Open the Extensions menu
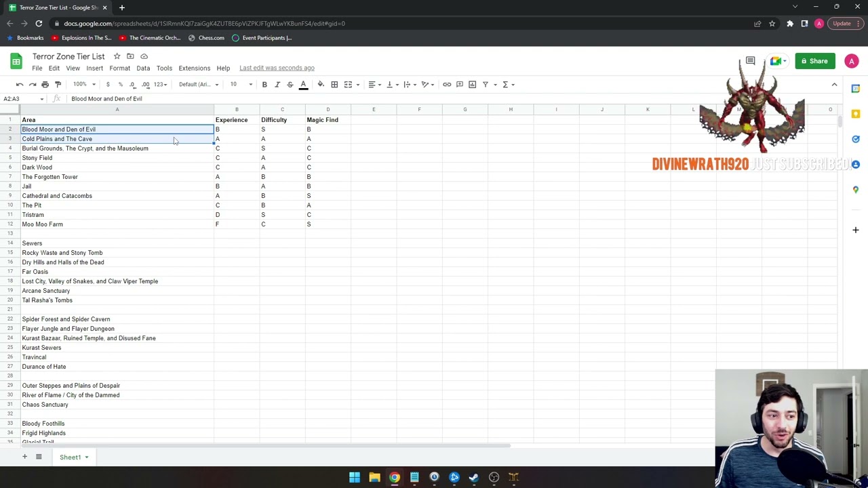Viewport: 868px width, 488px height. [195, 68]
